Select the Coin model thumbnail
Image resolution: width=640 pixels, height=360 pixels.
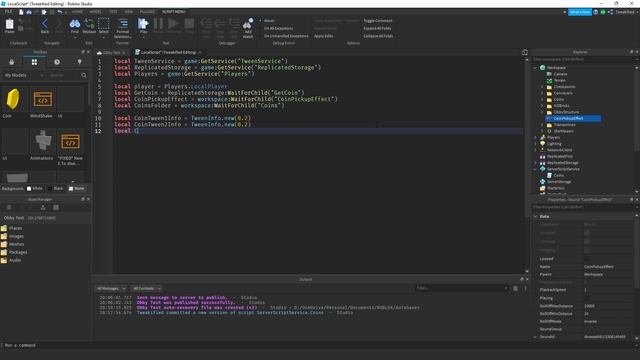pos(14,100)
